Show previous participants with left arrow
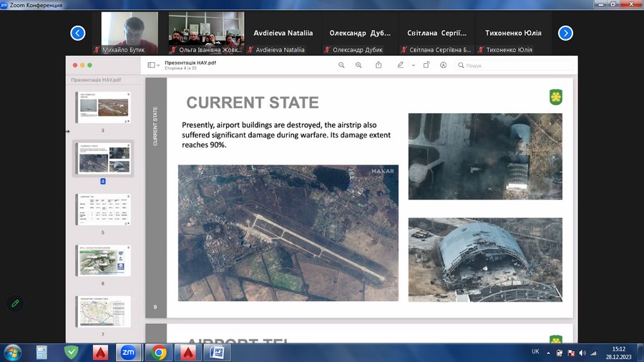Image resolution: width=644 pixels, height=362 pixels. 78,33
